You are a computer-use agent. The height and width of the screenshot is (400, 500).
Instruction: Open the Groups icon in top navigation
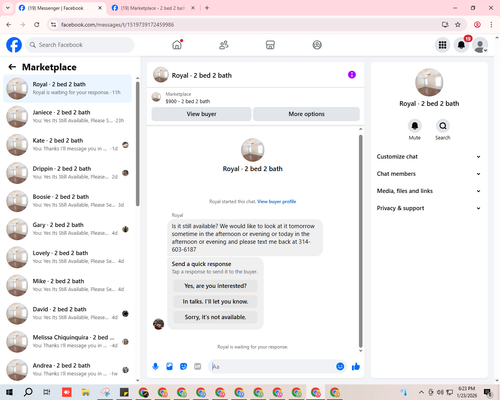[317, 45]
